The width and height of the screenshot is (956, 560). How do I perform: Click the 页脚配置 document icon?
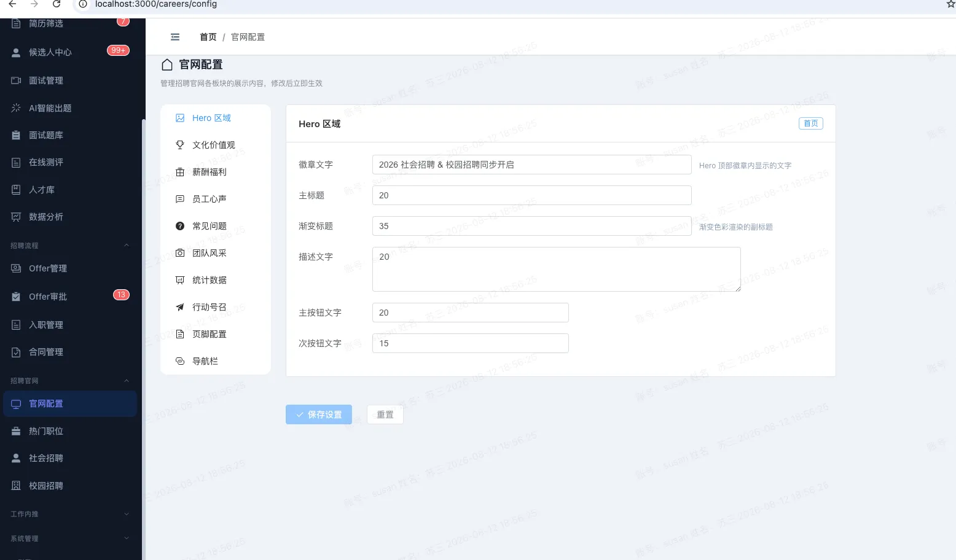coord(180,334)
